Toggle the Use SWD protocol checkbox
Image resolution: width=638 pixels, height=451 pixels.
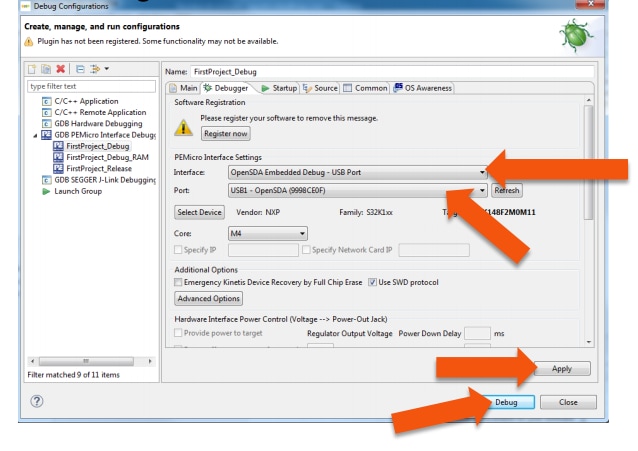(x=372, y=282)
